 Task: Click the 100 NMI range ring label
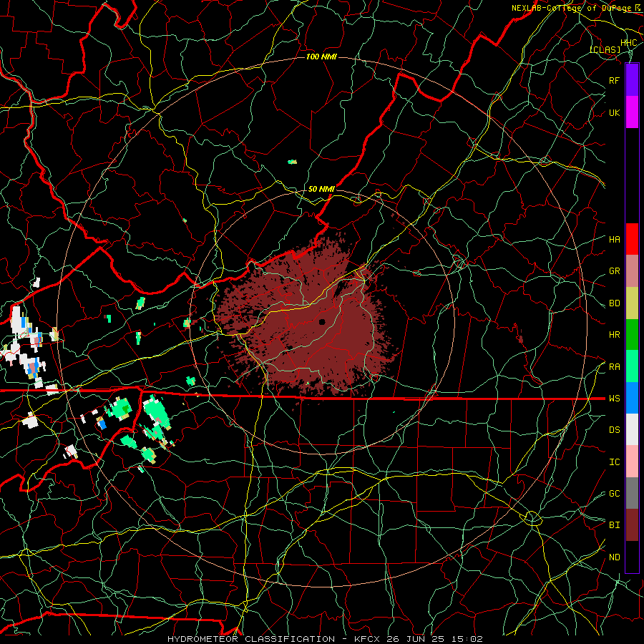(321, 57)
